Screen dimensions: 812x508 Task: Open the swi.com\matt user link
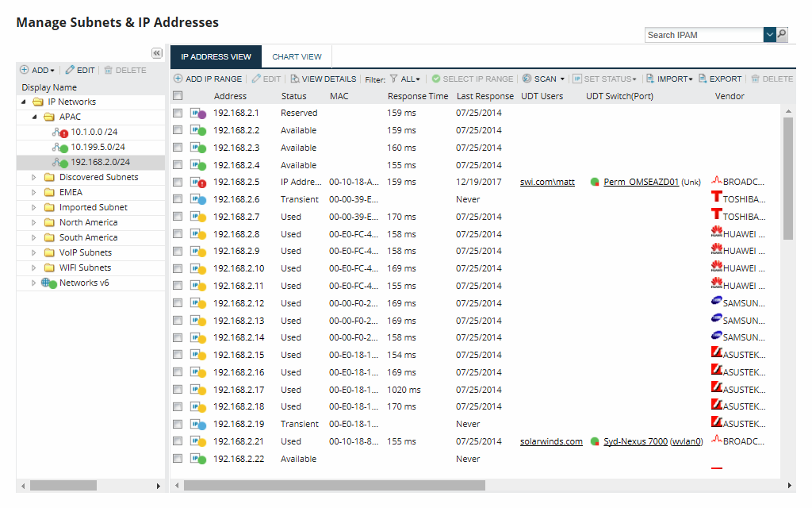[547, 182]
